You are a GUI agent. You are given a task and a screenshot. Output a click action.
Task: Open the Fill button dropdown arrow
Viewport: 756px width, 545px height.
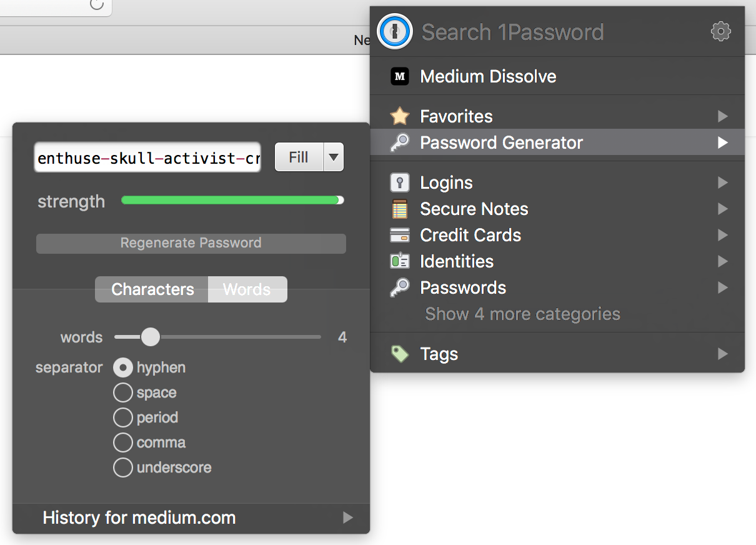334,157
